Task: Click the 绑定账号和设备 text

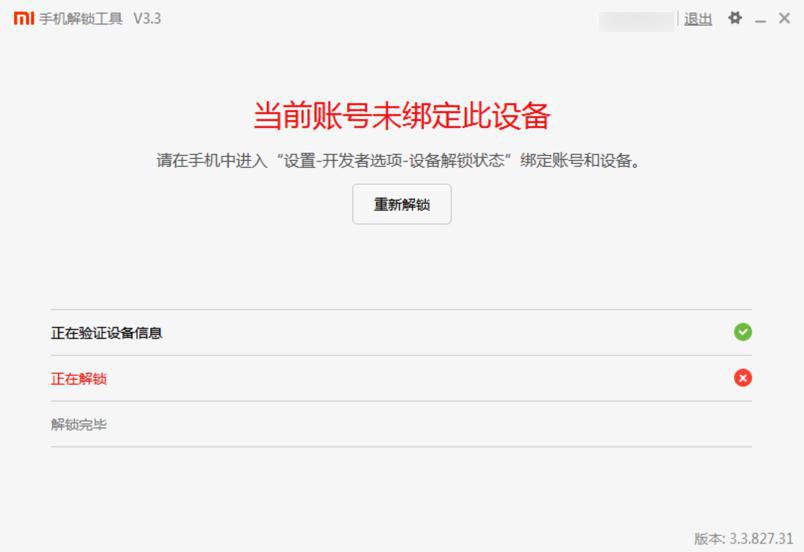Action: (x=575, y=161)
